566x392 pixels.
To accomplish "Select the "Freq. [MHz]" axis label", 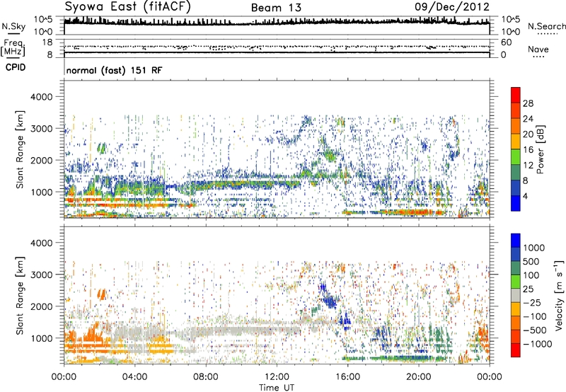I will tap(13, 48).
